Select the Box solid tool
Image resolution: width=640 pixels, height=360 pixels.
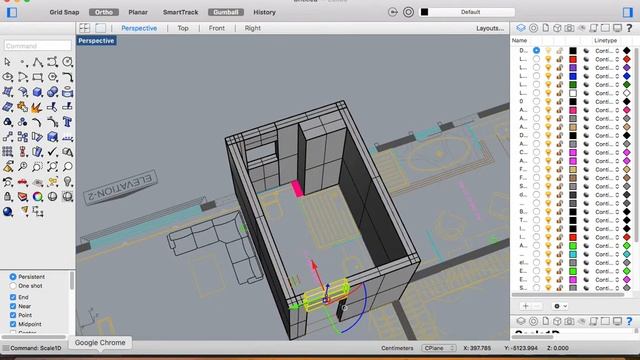[38, 92]
